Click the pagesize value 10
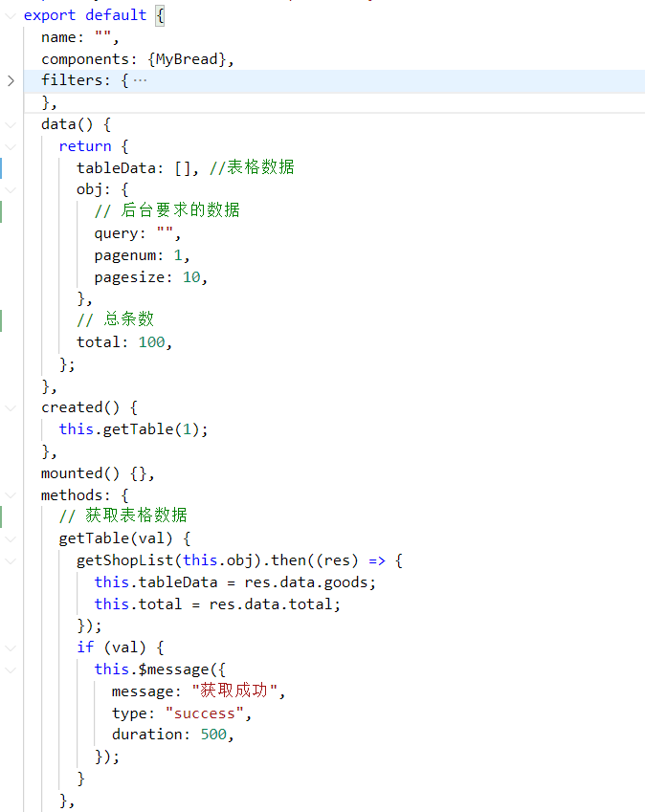Screen dimensions: 645x812 pyautogui.click(x=189, y=277)
